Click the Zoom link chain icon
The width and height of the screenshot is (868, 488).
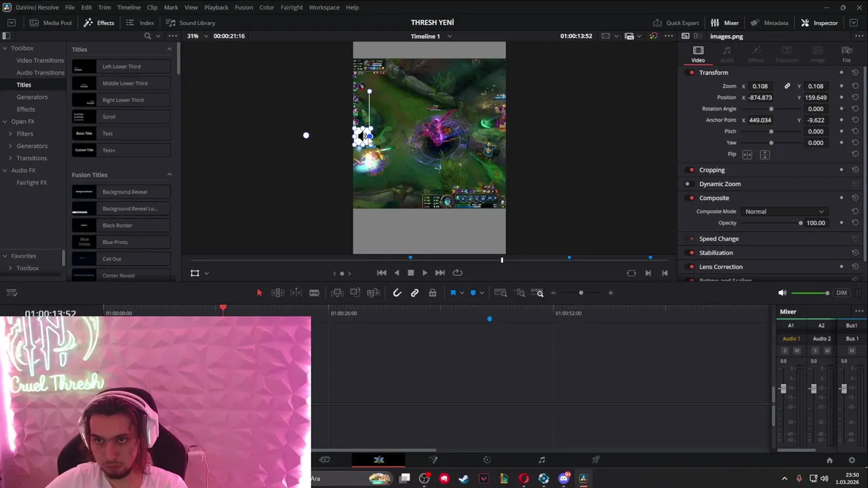(787, 86)
